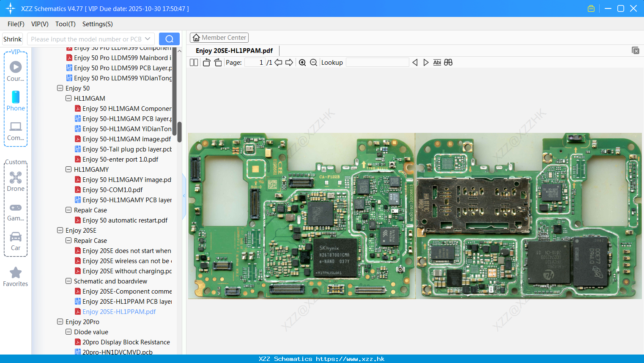
Task: Open Enjoy 50-COM1.0.pdf
Action: (109, 190)
